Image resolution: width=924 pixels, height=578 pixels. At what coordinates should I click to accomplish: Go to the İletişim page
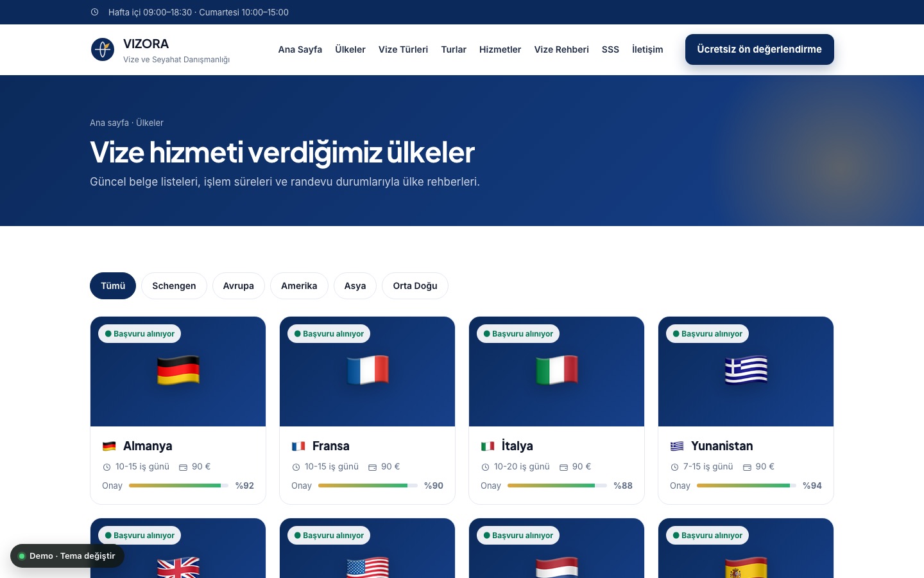647,49
